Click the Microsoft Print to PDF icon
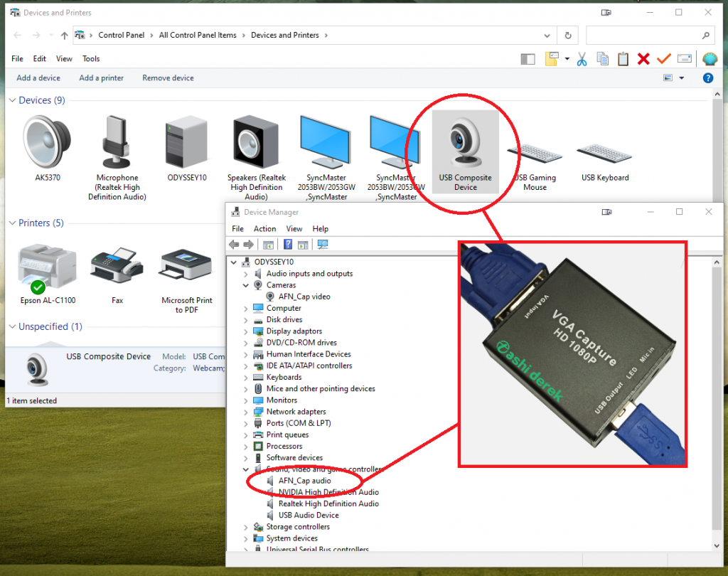Viewport: 728px width, 576px height. click(186, 268)
